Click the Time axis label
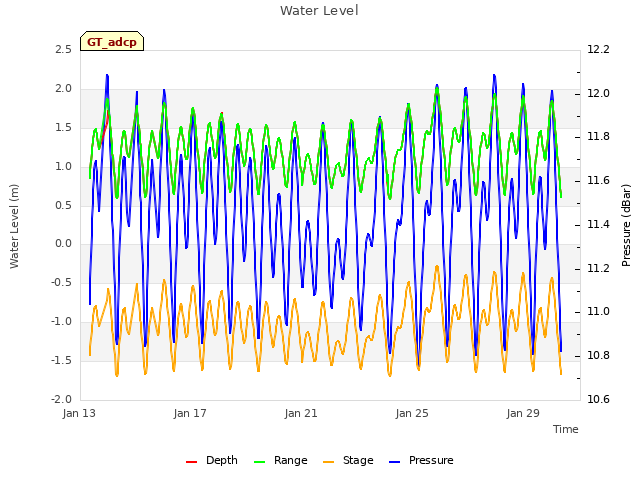This screenshot has width=640, height=480. (x=566, y=429)
